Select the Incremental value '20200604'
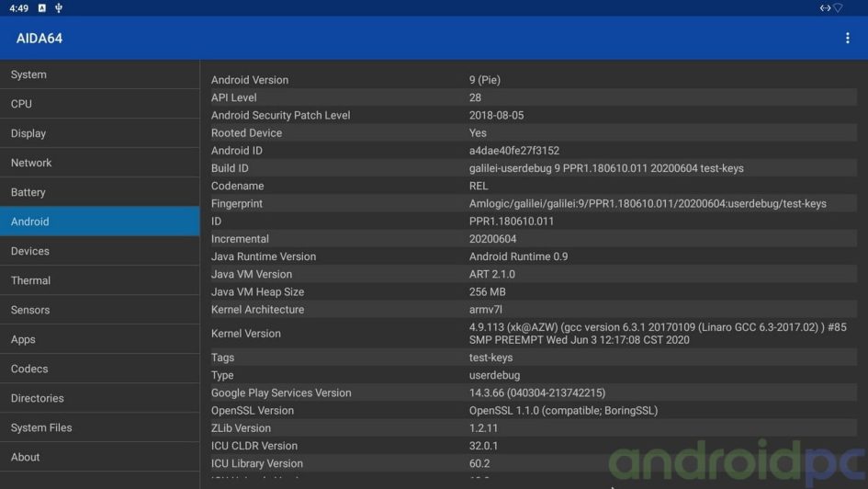The height and width of the screenshot is (489, 868). [x=492, y=239]
